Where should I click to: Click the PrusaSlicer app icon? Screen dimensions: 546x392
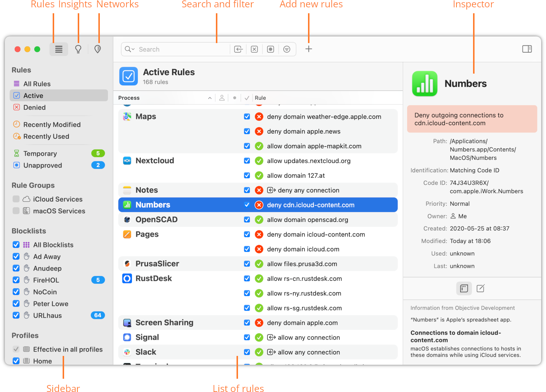pyautogui.click(x=127, y=264)
